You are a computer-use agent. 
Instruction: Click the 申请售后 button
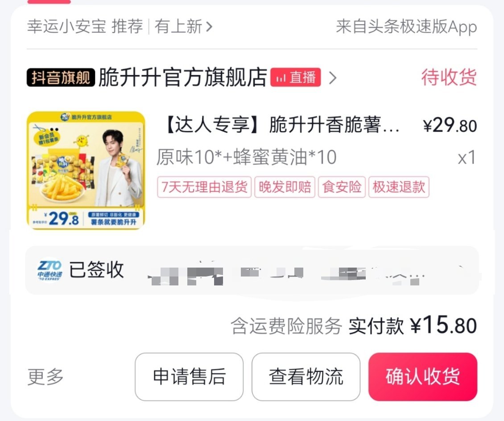189,377
